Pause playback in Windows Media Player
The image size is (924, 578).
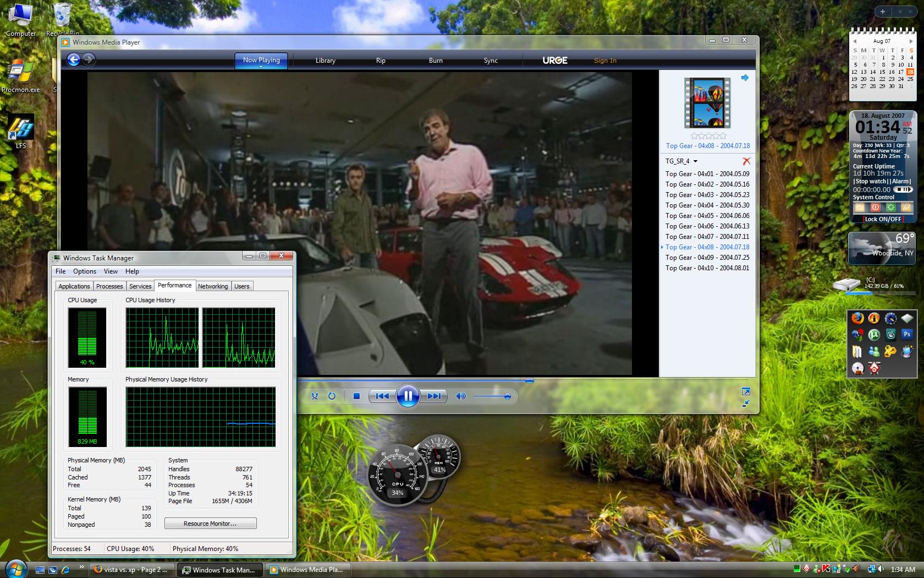click(x=408, y=396)
